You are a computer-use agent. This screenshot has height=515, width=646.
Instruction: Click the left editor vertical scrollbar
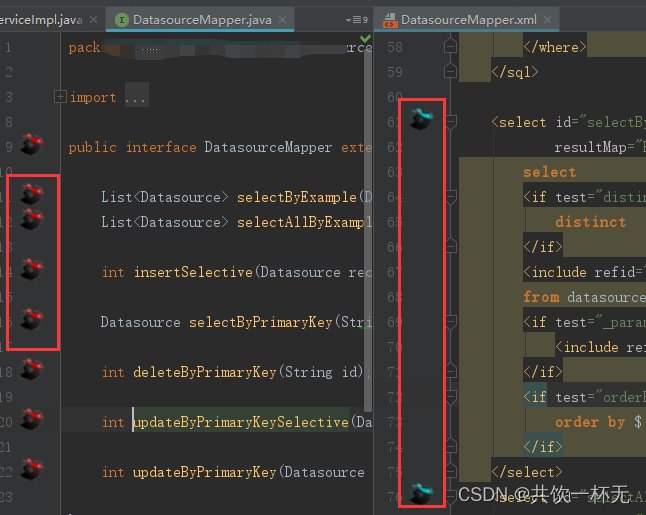pos(368,231)
